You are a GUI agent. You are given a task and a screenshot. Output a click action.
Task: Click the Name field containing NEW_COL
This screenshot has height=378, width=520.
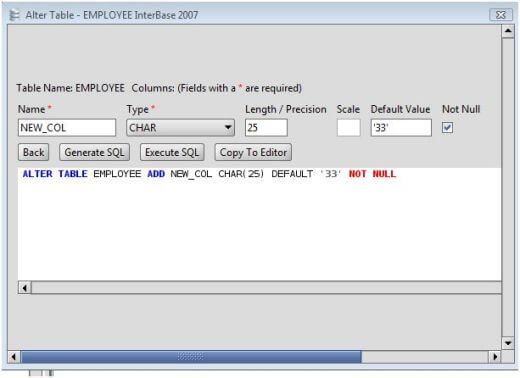(x=67, y=128)
